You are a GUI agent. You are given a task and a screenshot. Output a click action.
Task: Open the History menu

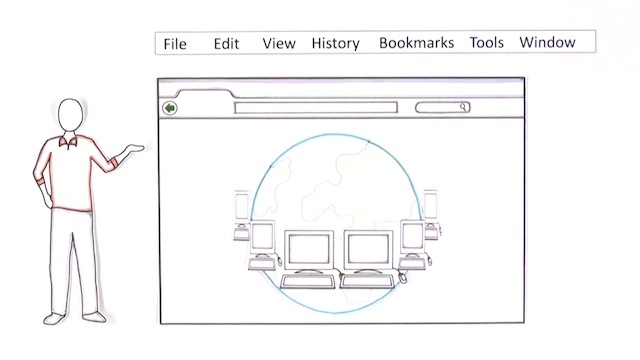pos(336,43)
